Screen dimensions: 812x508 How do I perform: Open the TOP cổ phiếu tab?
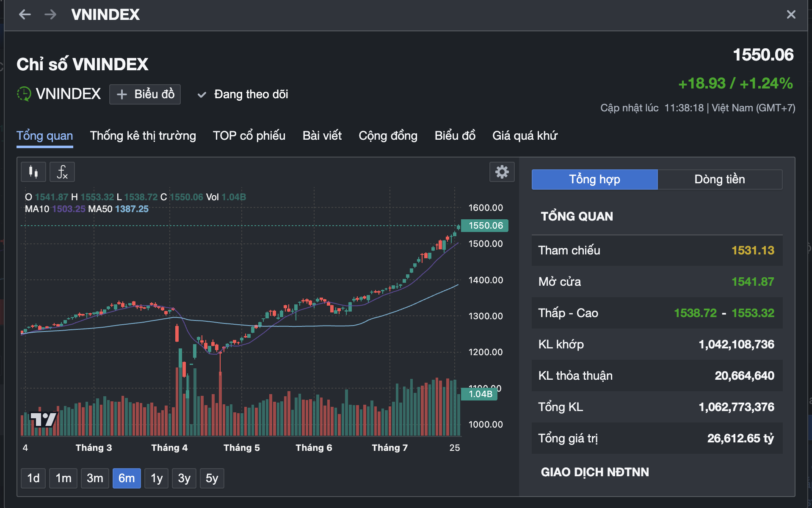pos(249,136)
